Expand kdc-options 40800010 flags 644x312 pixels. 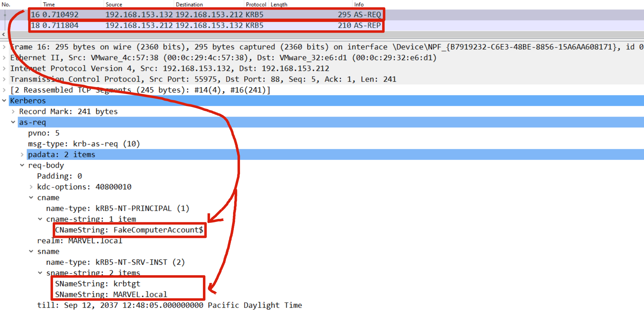(31, 187)
